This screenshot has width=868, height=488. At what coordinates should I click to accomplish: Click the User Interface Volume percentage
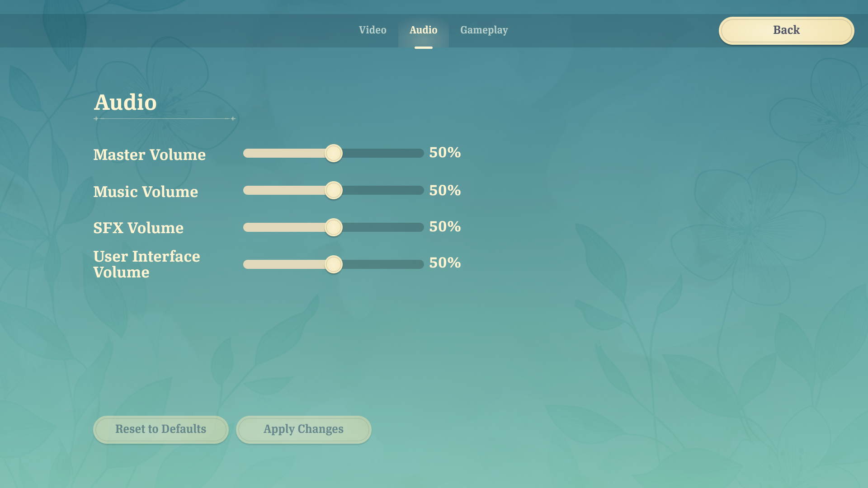coord(445,263)
